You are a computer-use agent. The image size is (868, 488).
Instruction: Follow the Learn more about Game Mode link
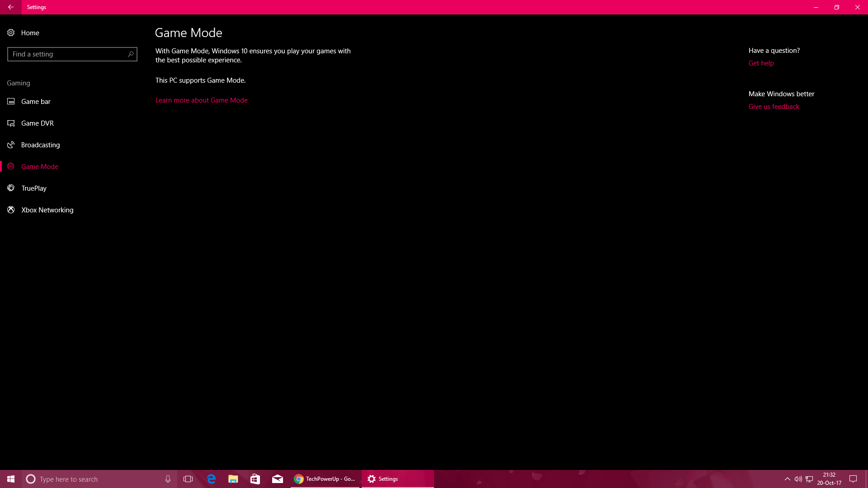202,100
